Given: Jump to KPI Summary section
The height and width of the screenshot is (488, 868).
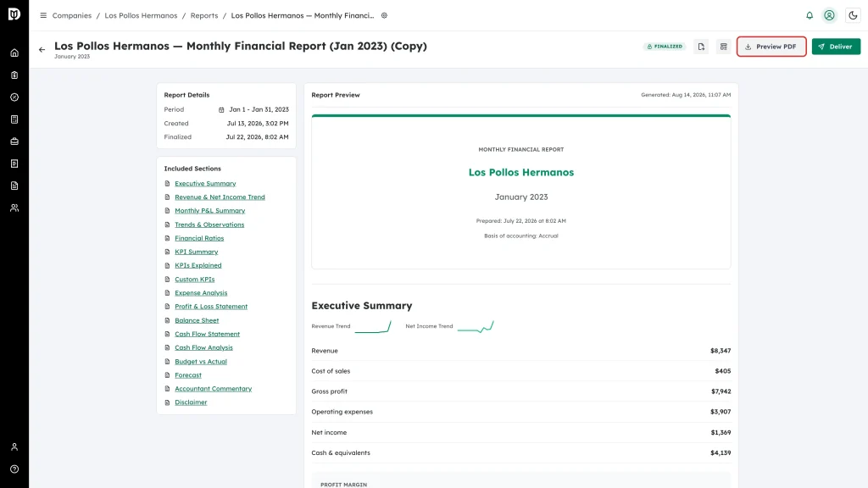Looking at the screenshot, I should coord(197,252).
